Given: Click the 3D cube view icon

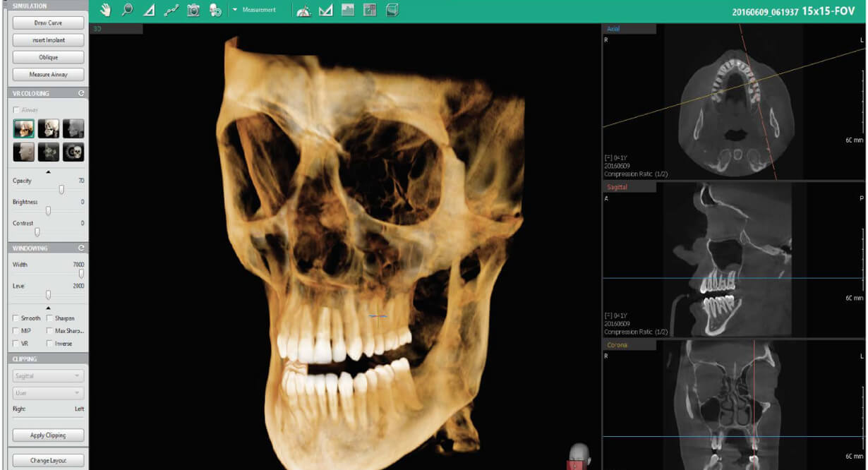Looking at the screenshot, I should tap(392, 10).
